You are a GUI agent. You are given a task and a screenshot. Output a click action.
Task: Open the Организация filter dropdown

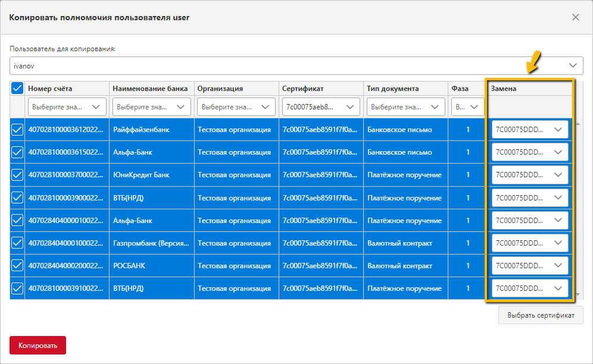point(236,107)
